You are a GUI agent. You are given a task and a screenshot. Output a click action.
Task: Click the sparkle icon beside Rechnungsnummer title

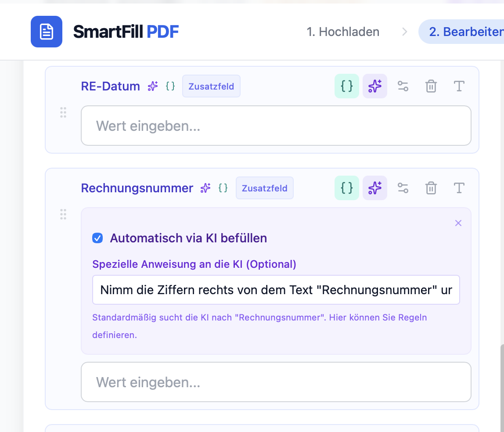(205, 188)
